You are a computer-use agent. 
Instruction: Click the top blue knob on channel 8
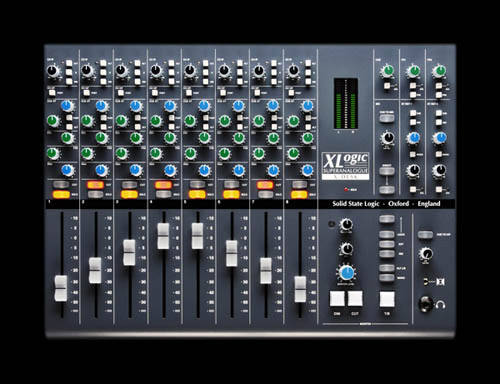coord(307,106)
